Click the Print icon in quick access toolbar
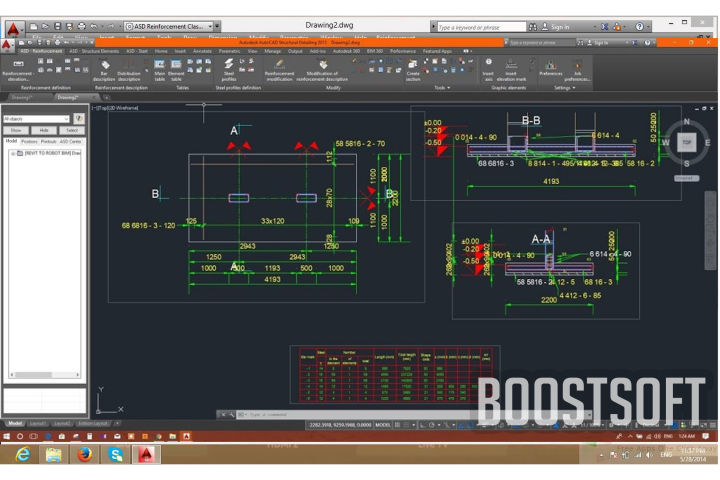 [x=81, y=27]
